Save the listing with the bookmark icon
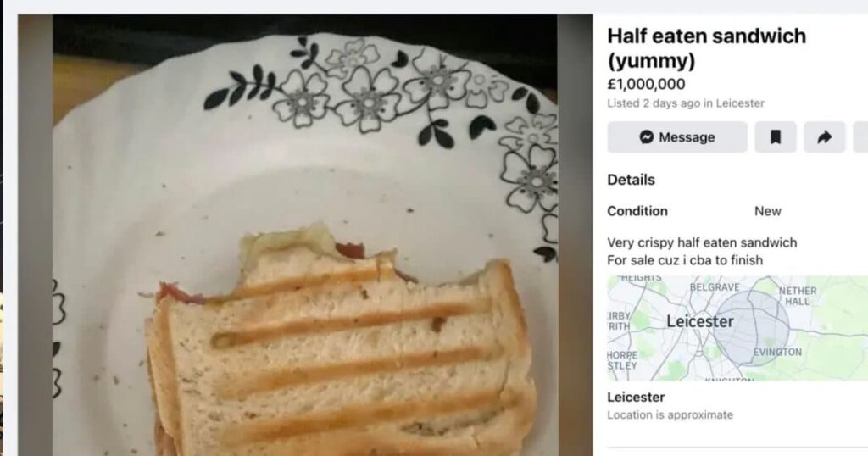This screenshot has width=868, height=456. tap(775, 137)
